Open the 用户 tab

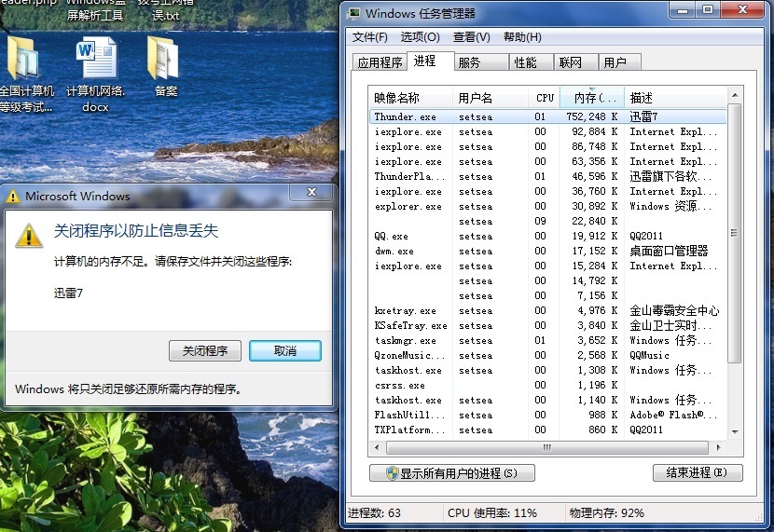click(x=619, y=62)
